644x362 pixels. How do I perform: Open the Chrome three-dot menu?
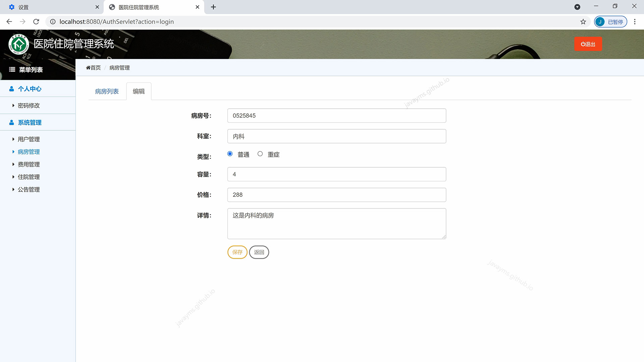(x=635, y=22)
